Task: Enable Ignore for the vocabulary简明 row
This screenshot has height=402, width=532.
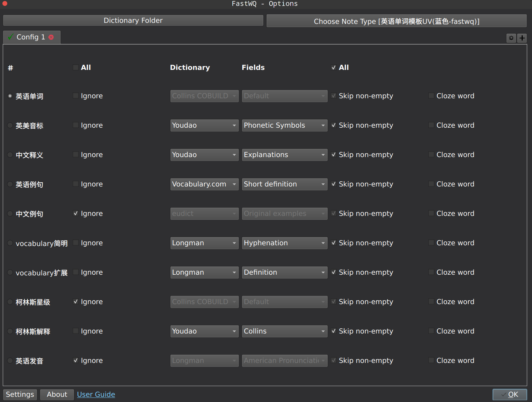Action: [76, 243]
